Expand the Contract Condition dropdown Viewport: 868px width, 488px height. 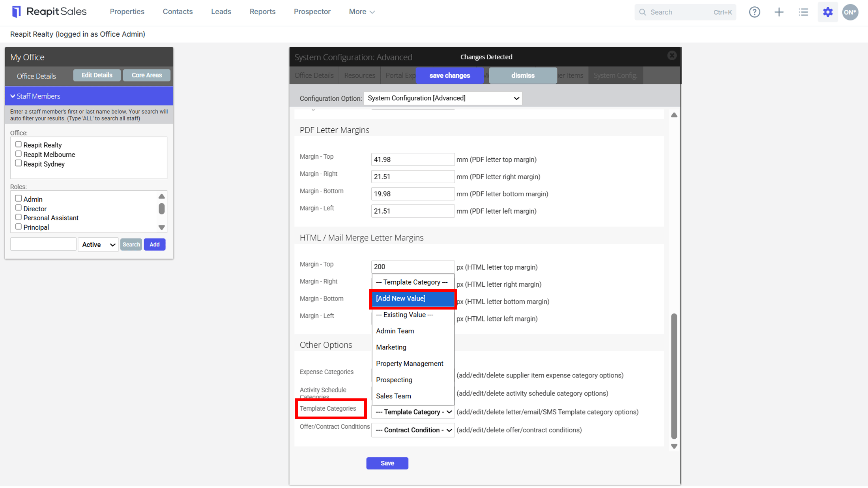(413, 430)
